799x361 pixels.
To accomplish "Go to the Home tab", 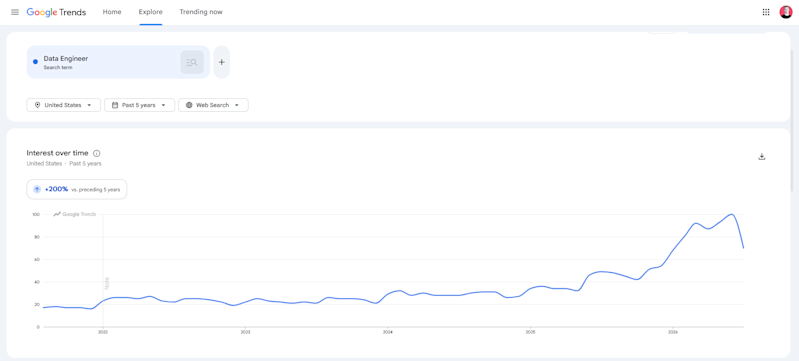I will pyautogui.click(x=112, y=12).
